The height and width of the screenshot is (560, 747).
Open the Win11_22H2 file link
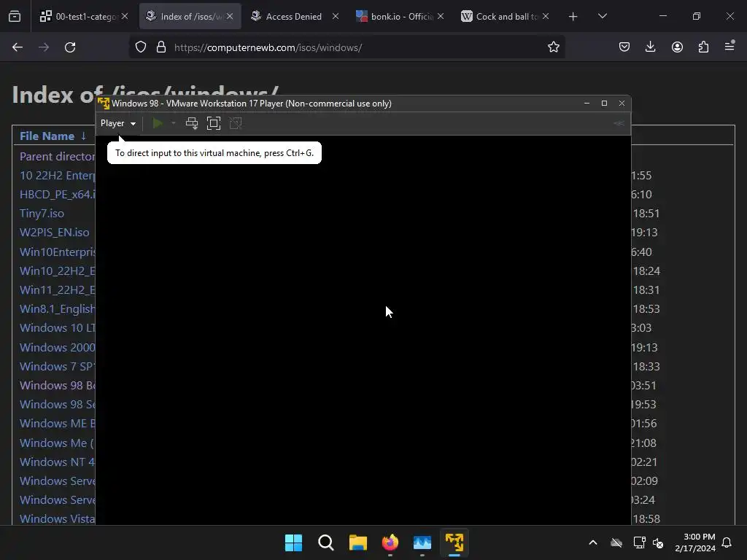[x=57, y=289]
